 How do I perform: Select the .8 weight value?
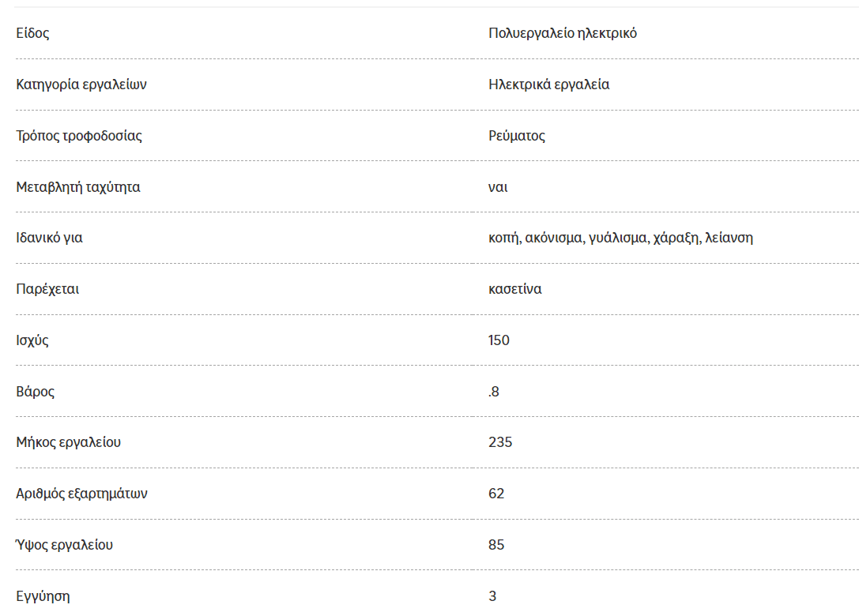494,392
